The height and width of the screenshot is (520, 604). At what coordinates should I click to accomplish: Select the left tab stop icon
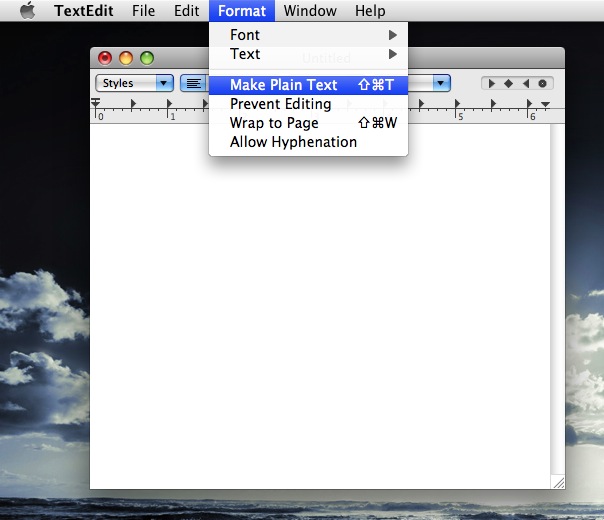(x=491, y=84)
